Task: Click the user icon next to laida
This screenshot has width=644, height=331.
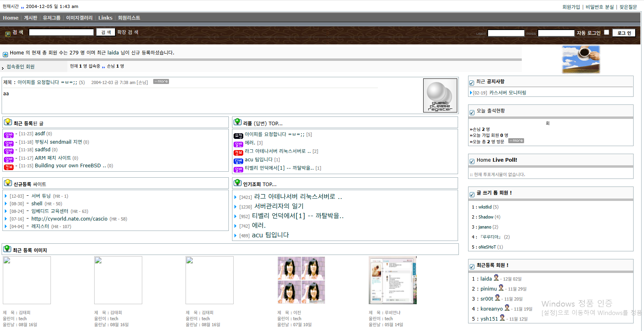Action: [x=496, y=278]
